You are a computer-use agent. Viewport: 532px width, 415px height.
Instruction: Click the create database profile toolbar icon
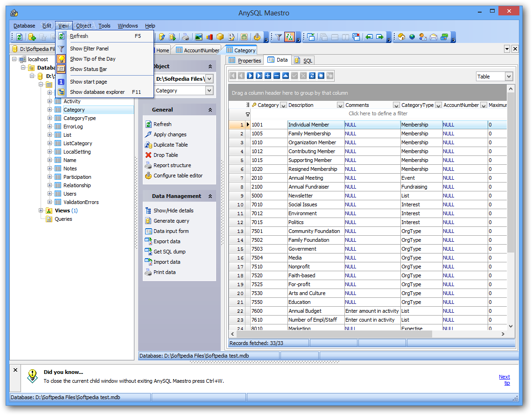(32, 37)
